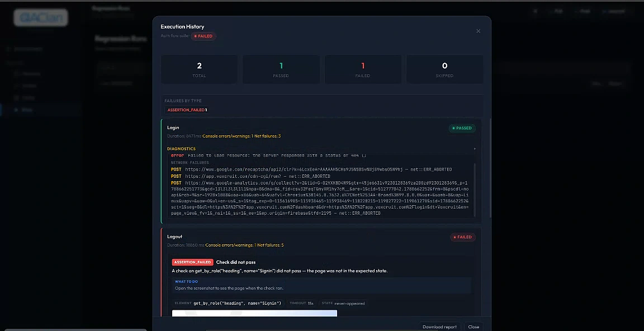Click the Login test title
Viewport: 644px width, 331px height.
(x=173, y=127)
